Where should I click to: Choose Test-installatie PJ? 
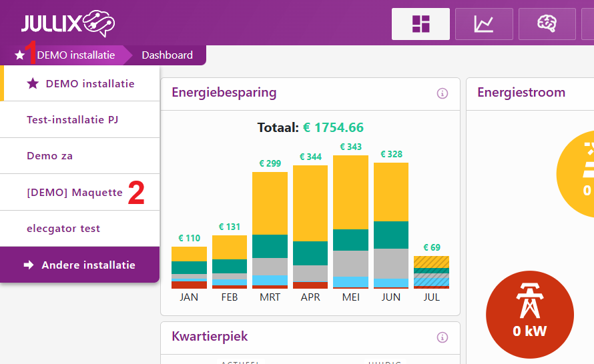click(x=73, y=120)
